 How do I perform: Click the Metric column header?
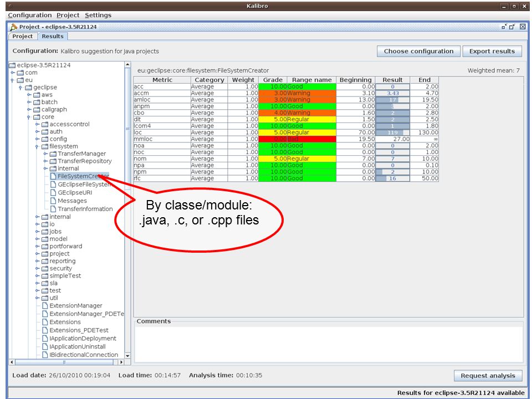tap(162, 80)
